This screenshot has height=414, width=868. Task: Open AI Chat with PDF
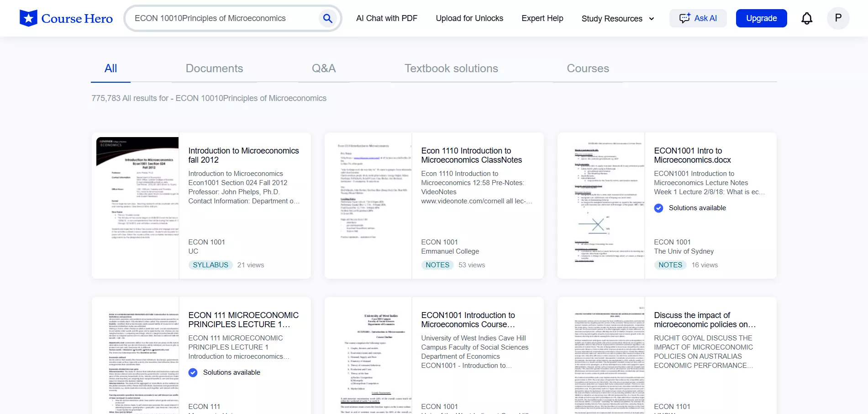pos(387,18)
